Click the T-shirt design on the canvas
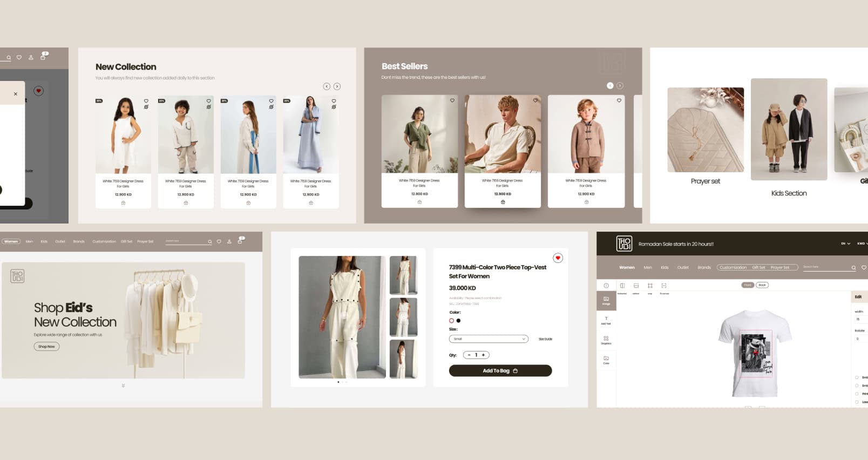868x460 pixels. pyautogui.click(x=756, y=354)
